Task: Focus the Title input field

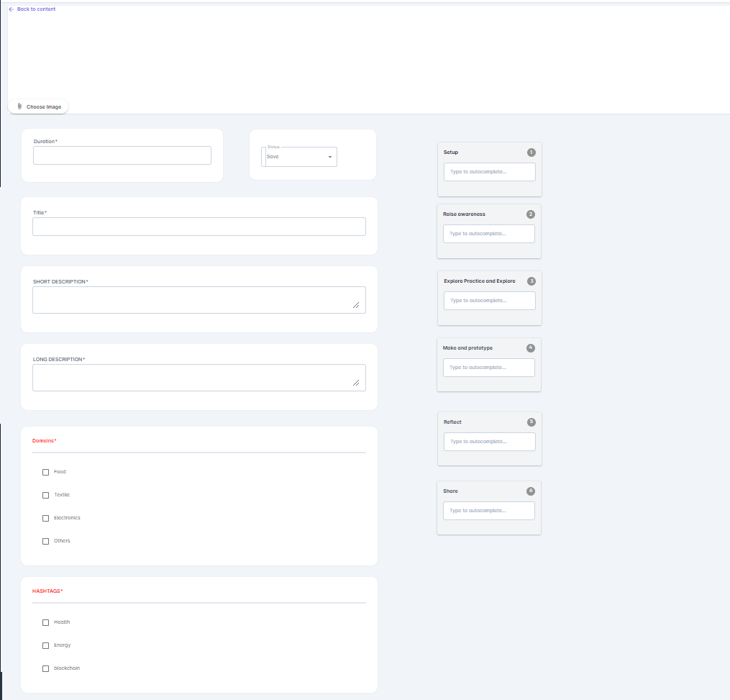Action: (x=199, y=227)
